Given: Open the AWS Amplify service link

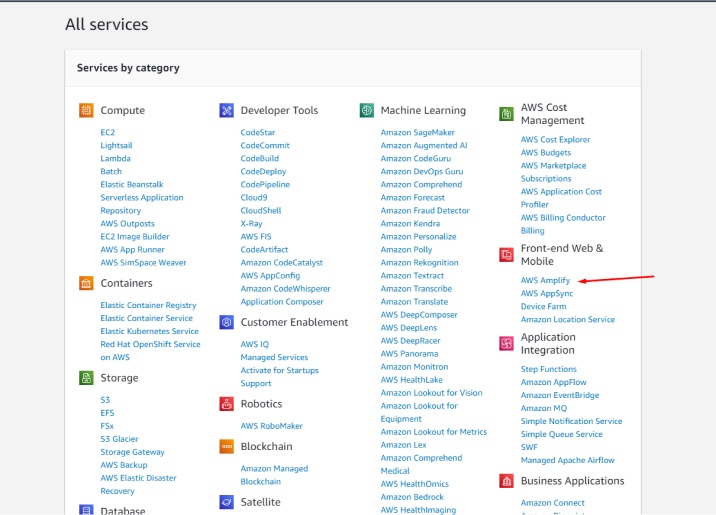Looking at the screenshot, I should (545, 281).
